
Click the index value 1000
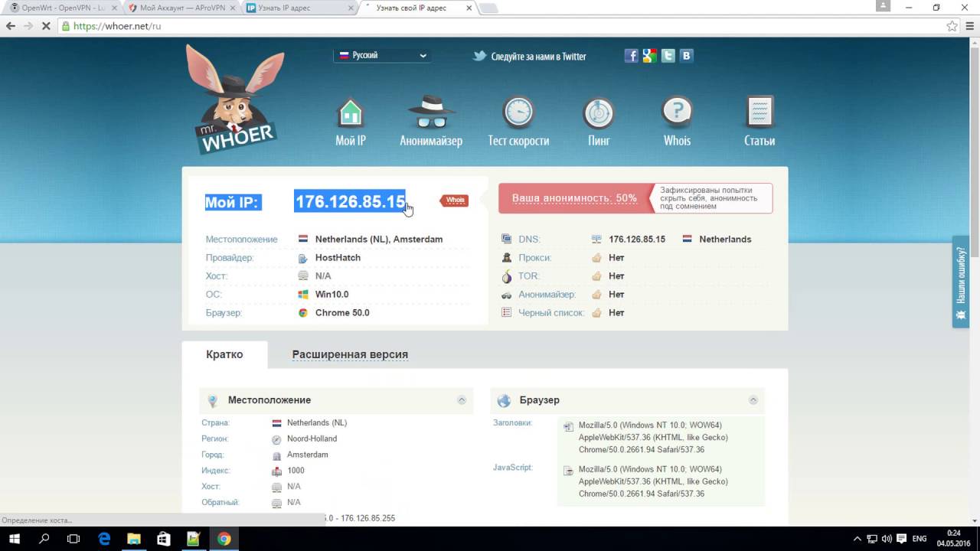pyautogui.click(x=296, y=471)
